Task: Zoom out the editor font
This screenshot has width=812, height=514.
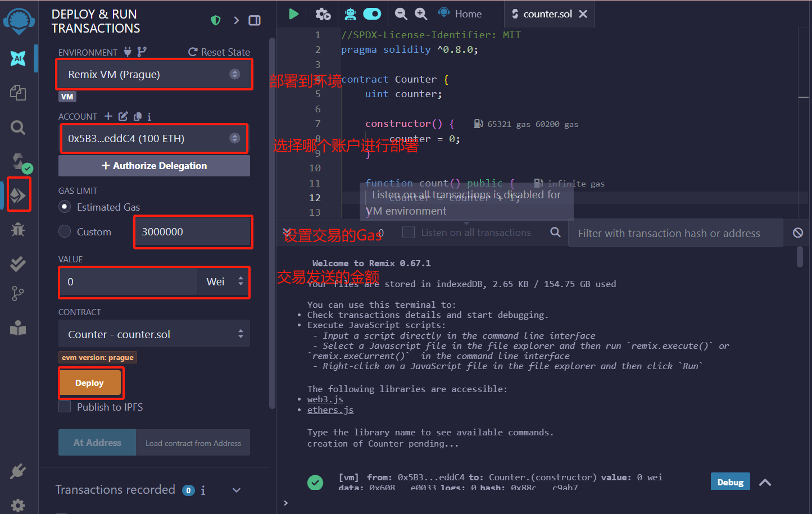Action: [x=401, y=14]
